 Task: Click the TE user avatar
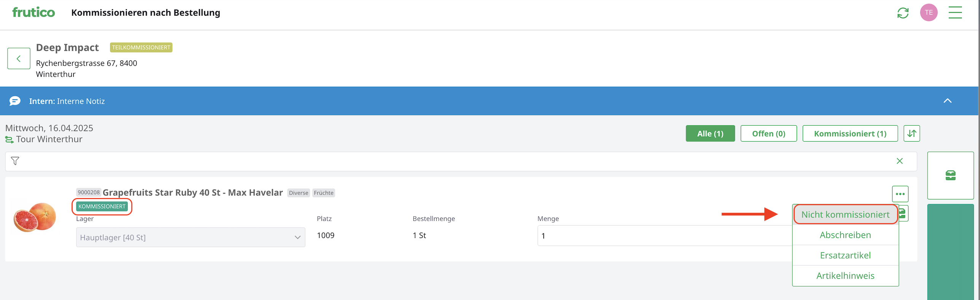tap(929, 13)
